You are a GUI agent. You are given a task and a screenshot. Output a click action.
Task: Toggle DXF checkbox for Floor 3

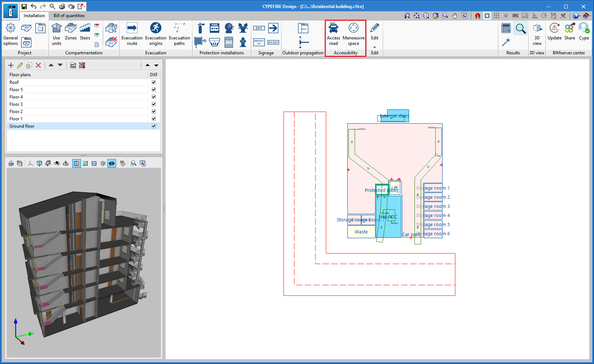click(x=154, y=104)
